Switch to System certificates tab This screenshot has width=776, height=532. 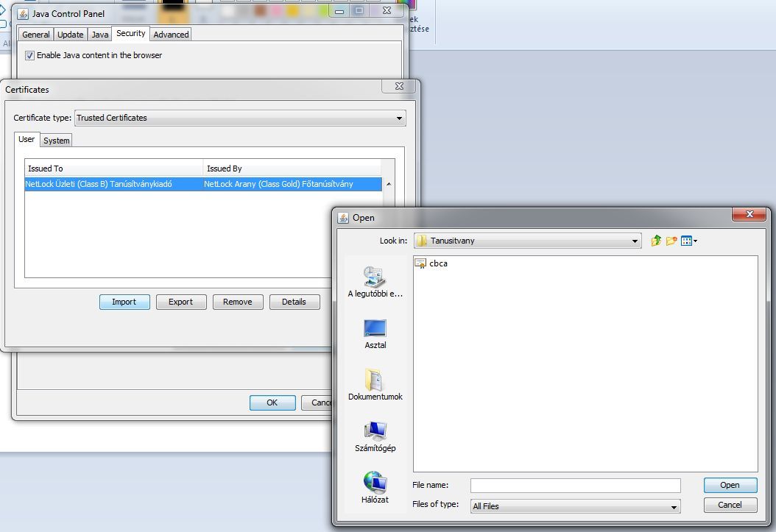pyautogui.click(x=57, y=141)
